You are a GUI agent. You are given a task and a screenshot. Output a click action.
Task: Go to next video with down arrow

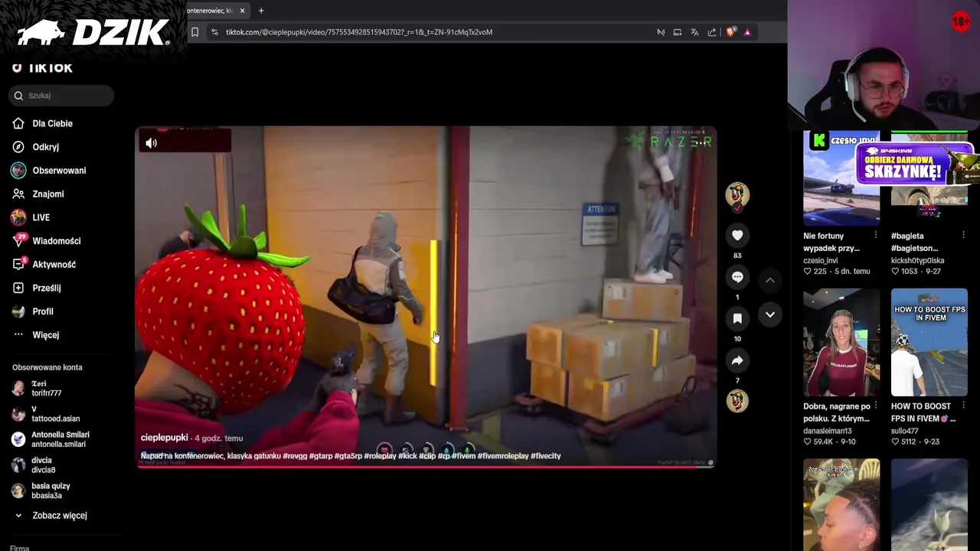pos(770,315)
